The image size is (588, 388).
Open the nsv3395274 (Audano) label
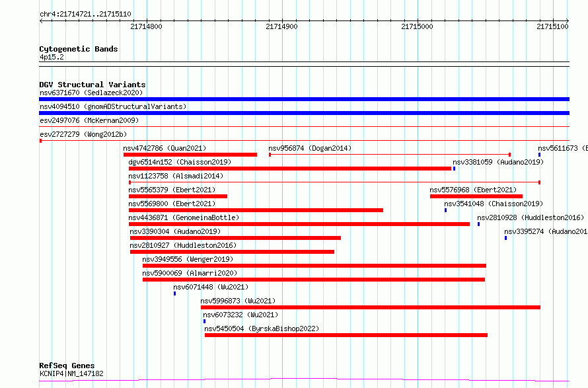point(546,231)
